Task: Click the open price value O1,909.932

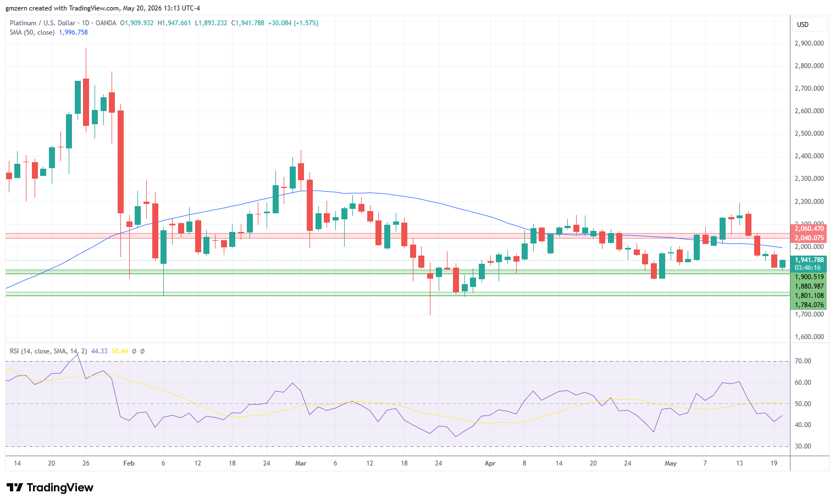Action: (x=137, y=23)
